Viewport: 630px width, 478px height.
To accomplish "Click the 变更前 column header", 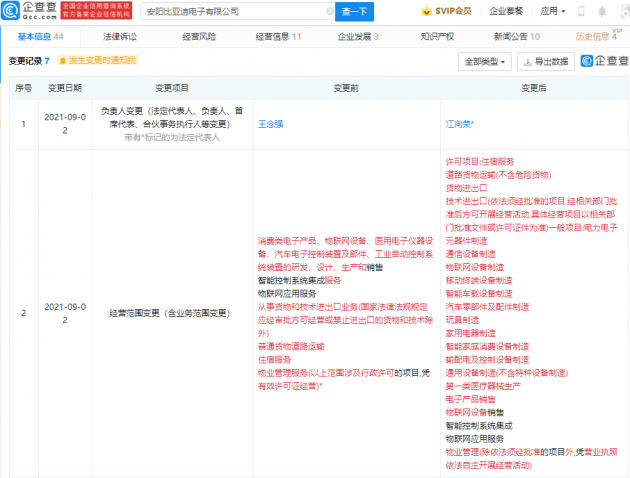I will [346, 88].
